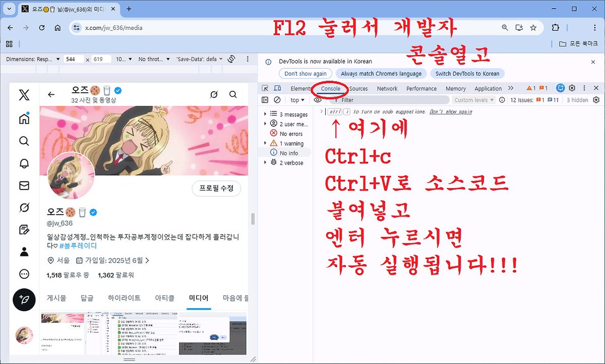Click the compose post feather button
Viewport: 605px width, 364px height.
[24, 299]
